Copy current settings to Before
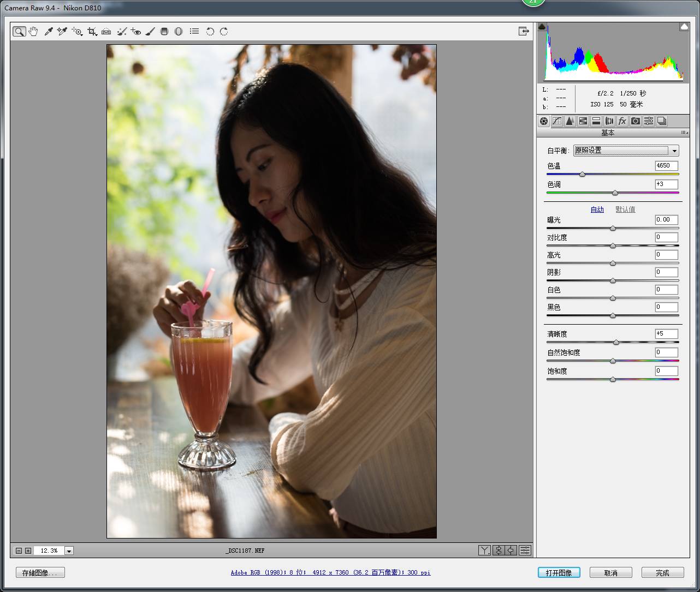This screenshot has height=592, width=700. pos(511,551)
